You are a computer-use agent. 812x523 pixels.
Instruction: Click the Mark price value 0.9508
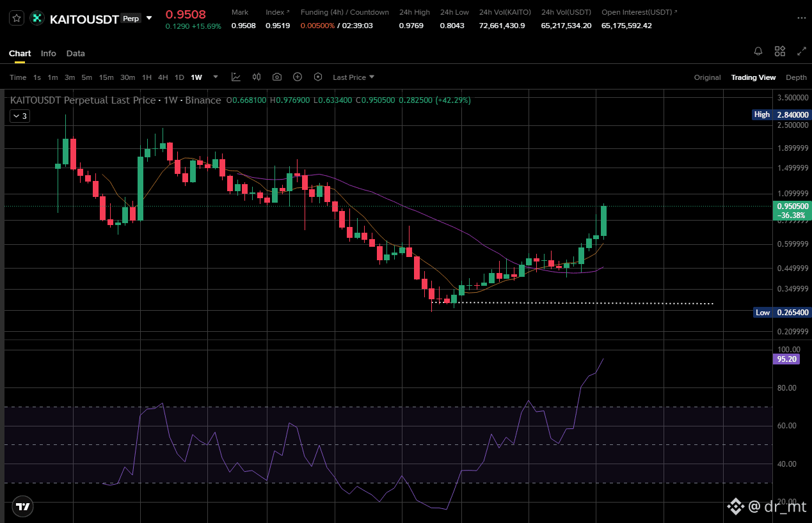coord(243,26)
